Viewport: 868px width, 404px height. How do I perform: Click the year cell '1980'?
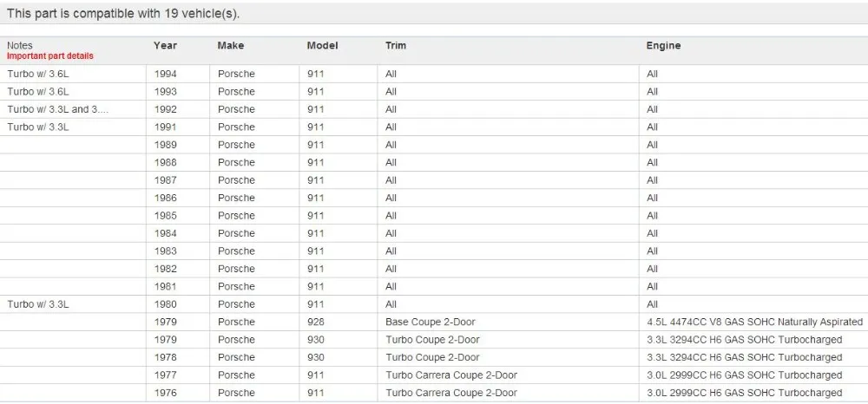coord(165,304)
